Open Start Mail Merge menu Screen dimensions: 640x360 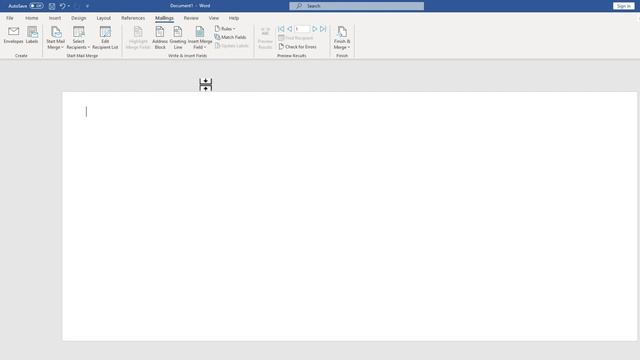(x=56, y=38)
